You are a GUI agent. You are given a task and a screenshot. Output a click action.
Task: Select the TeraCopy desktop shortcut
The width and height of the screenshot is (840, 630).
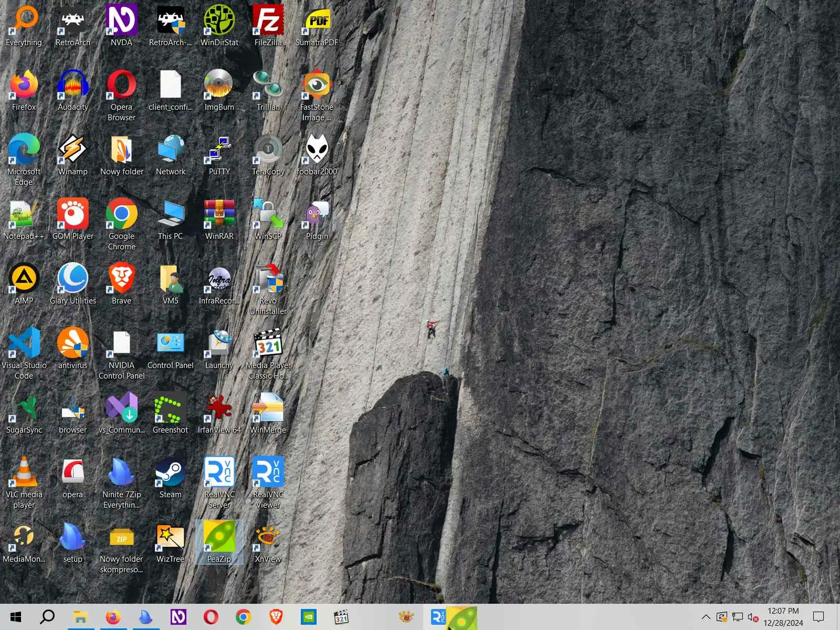coord(268,154)
